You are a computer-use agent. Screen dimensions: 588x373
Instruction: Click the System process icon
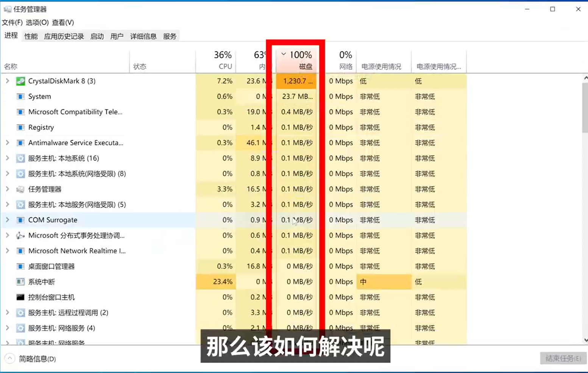(20, 96)
